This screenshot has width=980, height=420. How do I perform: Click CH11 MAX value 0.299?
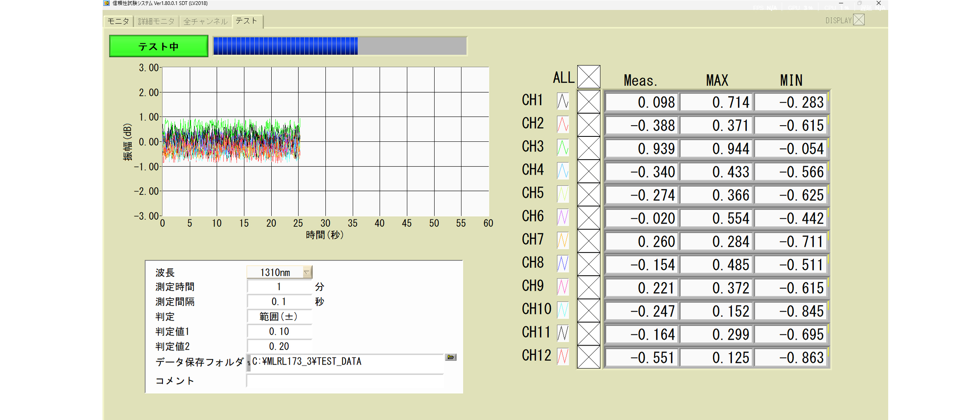coord(716,334)
